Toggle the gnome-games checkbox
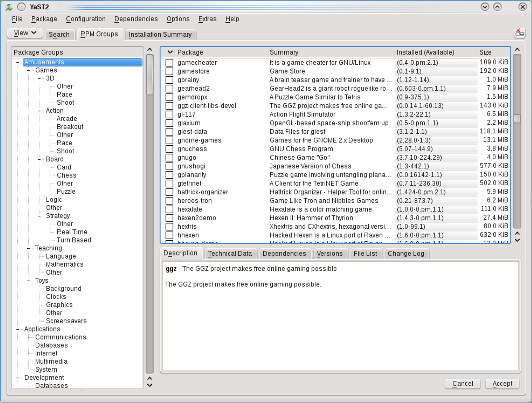Screen dimensions: 532x403 click(169, 140)
